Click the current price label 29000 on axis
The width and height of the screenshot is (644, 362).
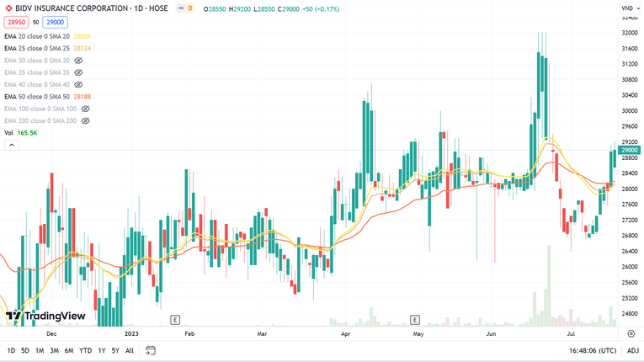click(630, 150)
